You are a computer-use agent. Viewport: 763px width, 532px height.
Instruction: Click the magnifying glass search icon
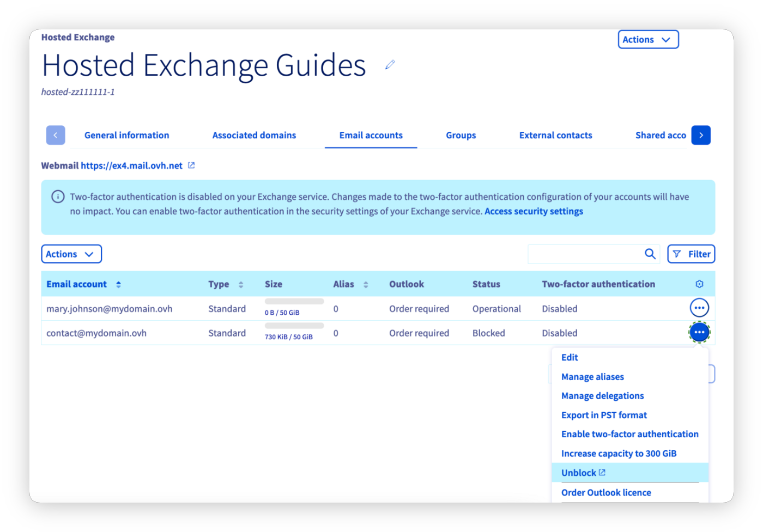coord(650,254)
